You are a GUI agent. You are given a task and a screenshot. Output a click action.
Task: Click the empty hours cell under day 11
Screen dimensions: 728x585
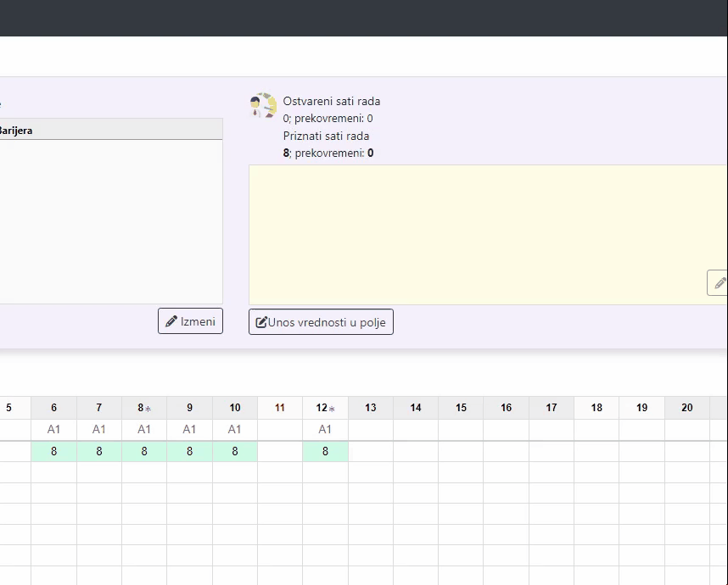click(280, 452)
